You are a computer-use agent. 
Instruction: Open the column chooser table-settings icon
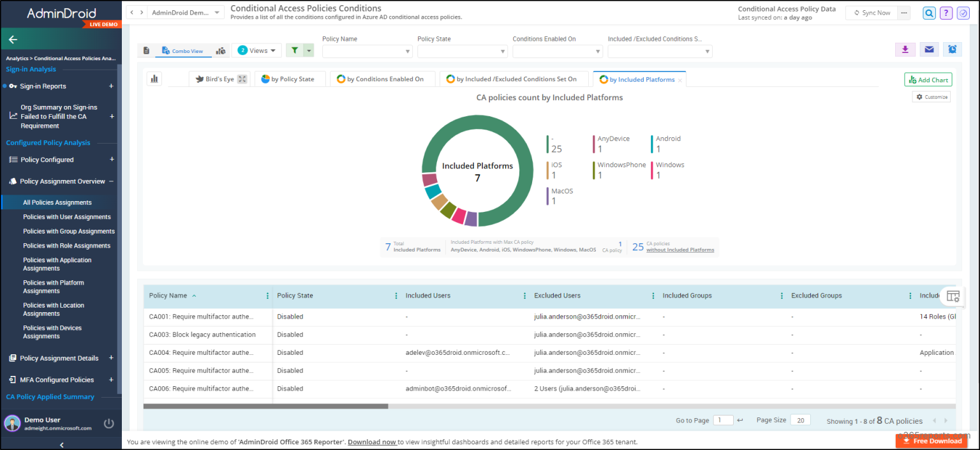[x=953, y=296]
